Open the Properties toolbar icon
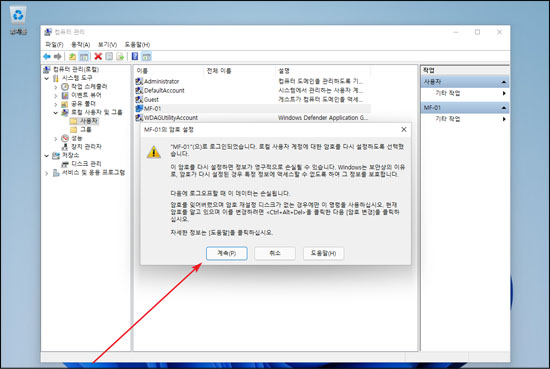The width and height of the screenshot is (550, 369). [x=109, y=56]
